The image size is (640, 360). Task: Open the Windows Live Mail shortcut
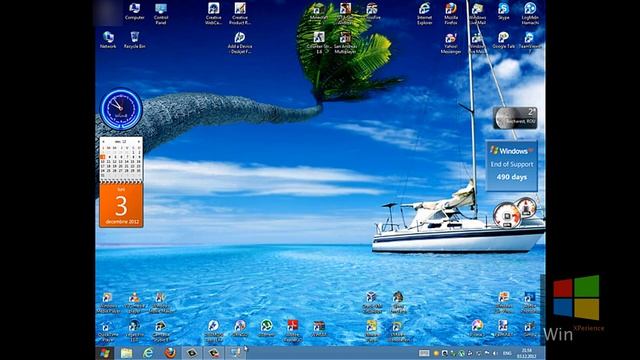pyautogui.click(x=477, y=13)
